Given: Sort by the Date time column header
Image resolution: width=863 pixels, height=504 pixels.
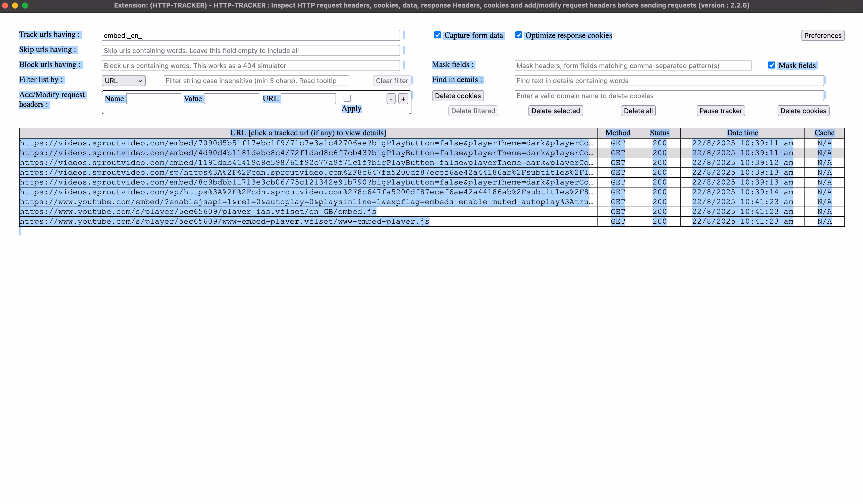Looking at the screenshot, I should point(742,133).
